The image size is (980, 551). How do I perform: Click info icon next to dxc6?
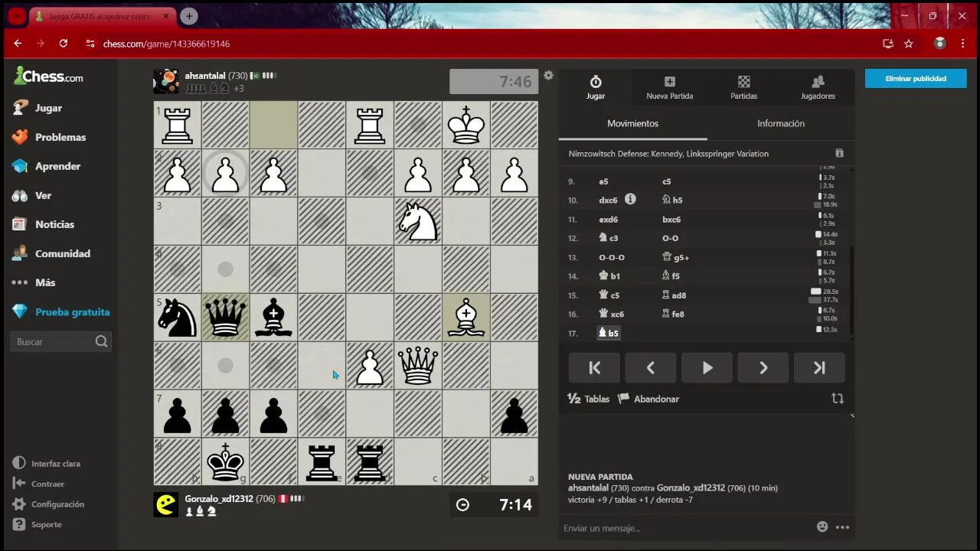pyautogui.click(x=630, y=199)
